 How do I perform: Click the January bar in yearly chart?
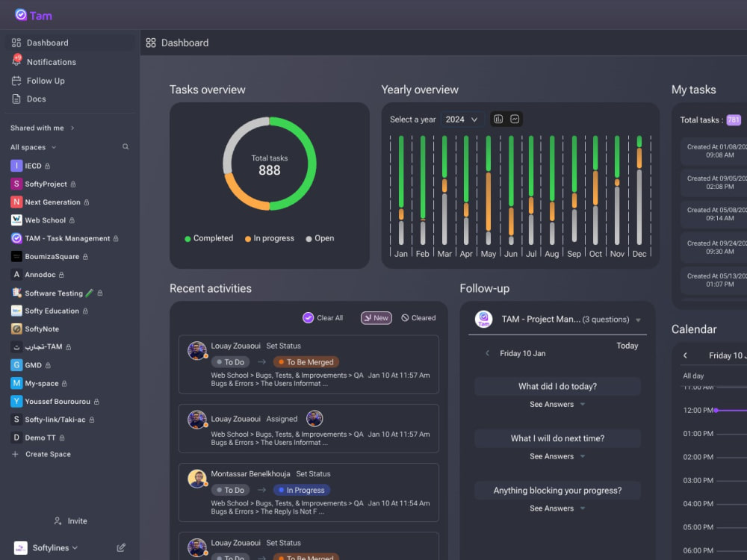pos(401,190)
